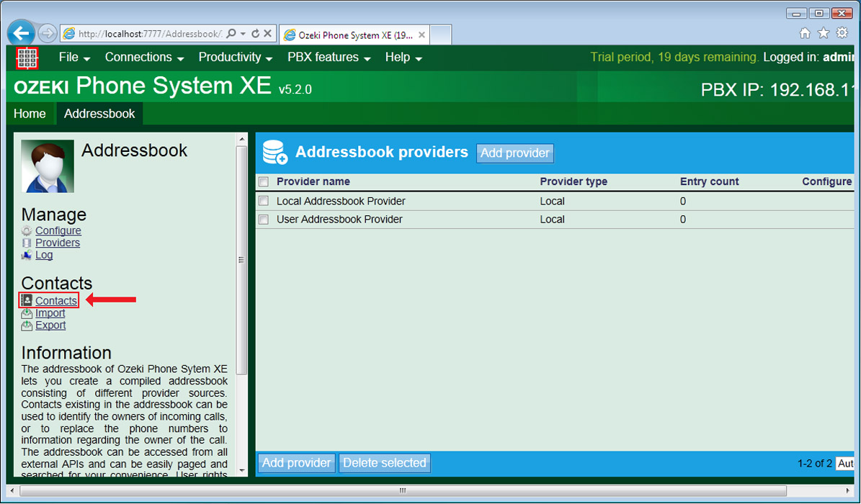Open browser Tools gear icon
The image size is (861, 504).
tap(842, 33)
